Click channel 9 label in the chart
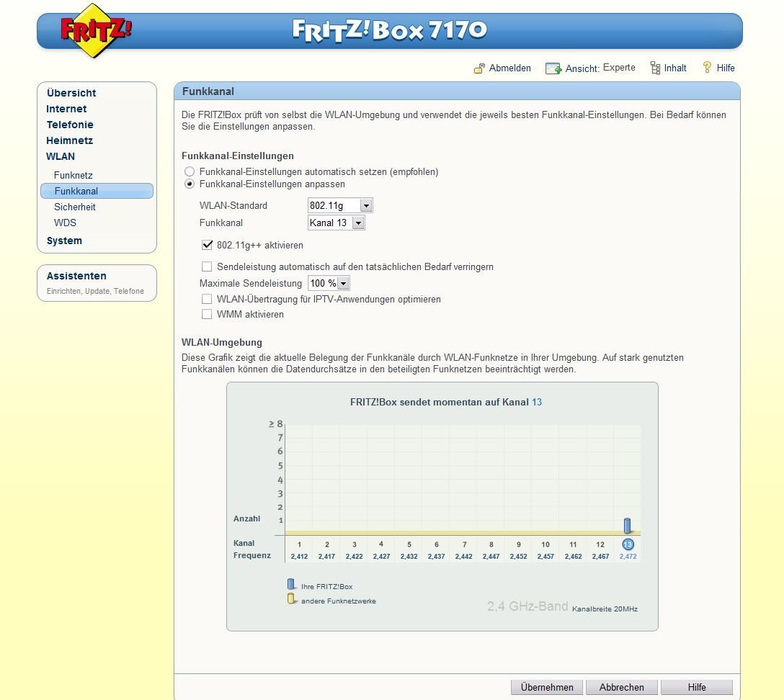Viewport: 784px width, 700px height. pos(519,544)
